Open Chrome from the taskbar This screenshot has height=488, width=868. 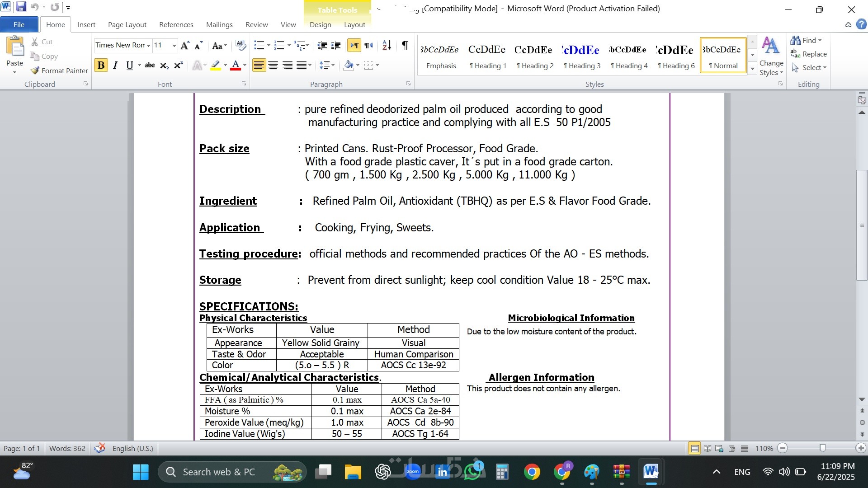[532, 472]
